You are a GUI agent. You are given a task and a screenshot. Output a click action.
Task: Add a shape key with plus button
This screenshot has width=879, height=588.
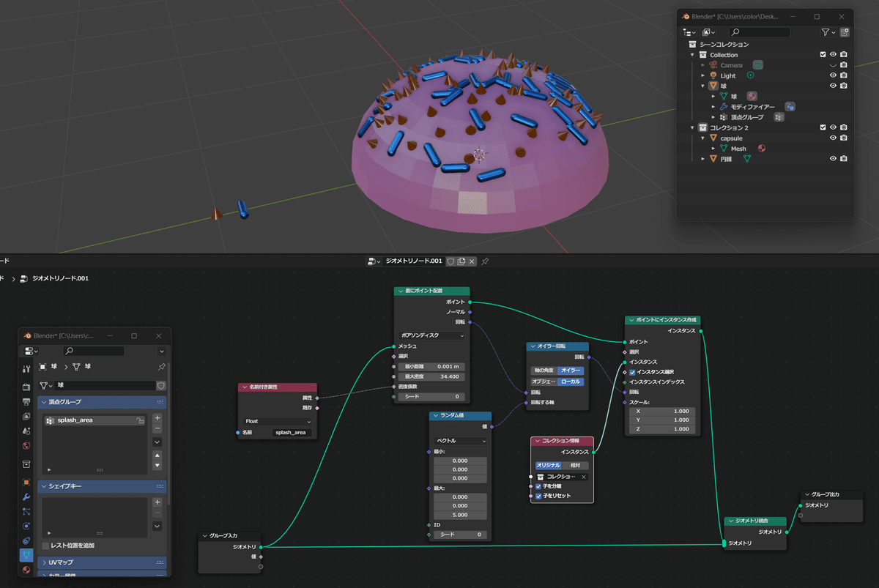coord(157,502)
